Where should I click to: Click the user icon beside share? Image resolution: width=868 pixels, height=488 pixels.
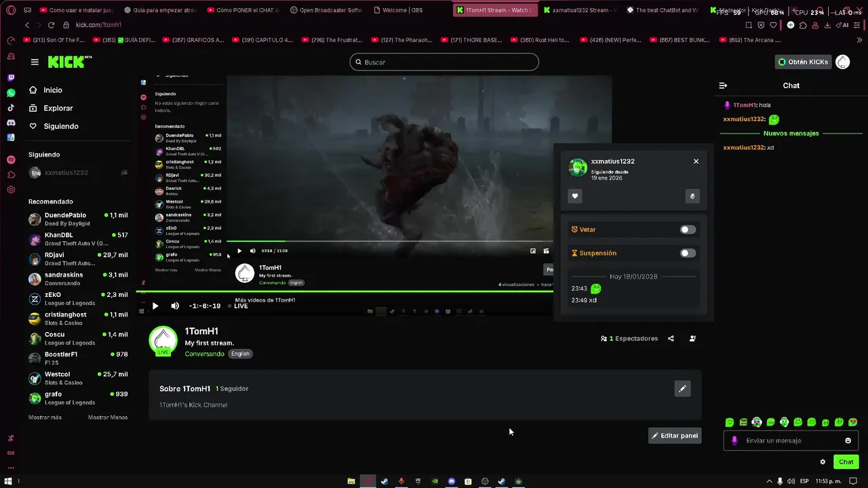click(x=692, y=338)
